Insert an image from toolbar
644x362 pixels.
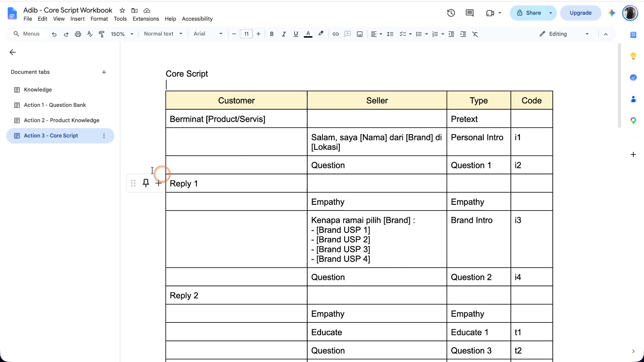360,34
